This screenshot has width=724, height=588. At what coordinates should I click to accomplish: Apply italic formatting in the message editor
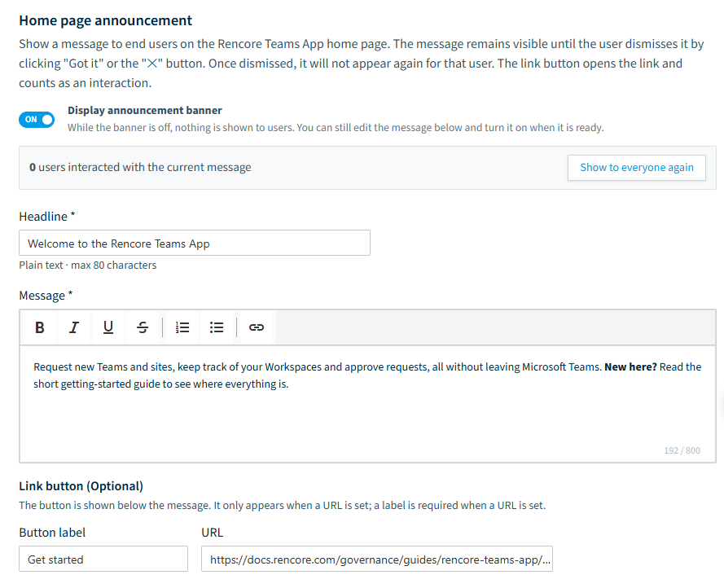74,327
